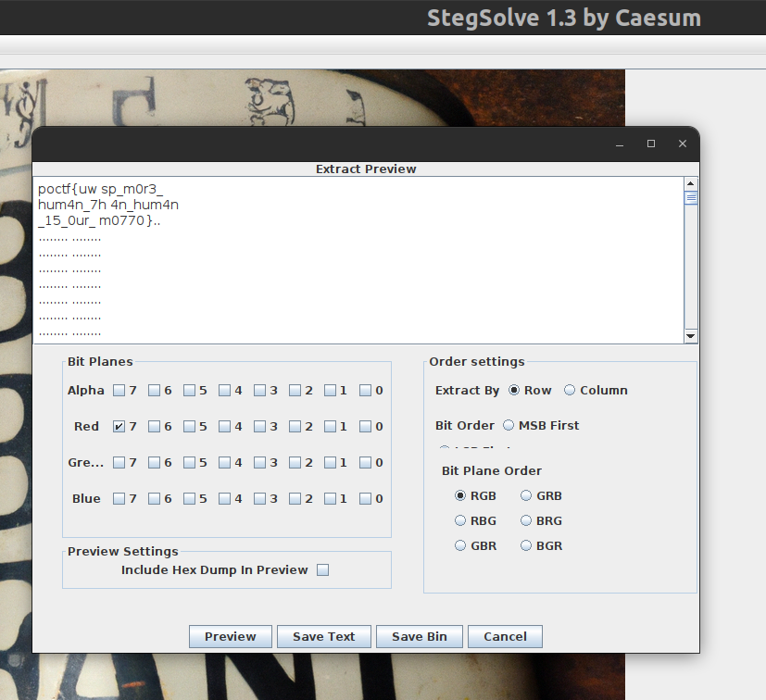Check the Blue 5 bit plane checkbox
This screenshot has width=766, height=700.
coord(189,499)
